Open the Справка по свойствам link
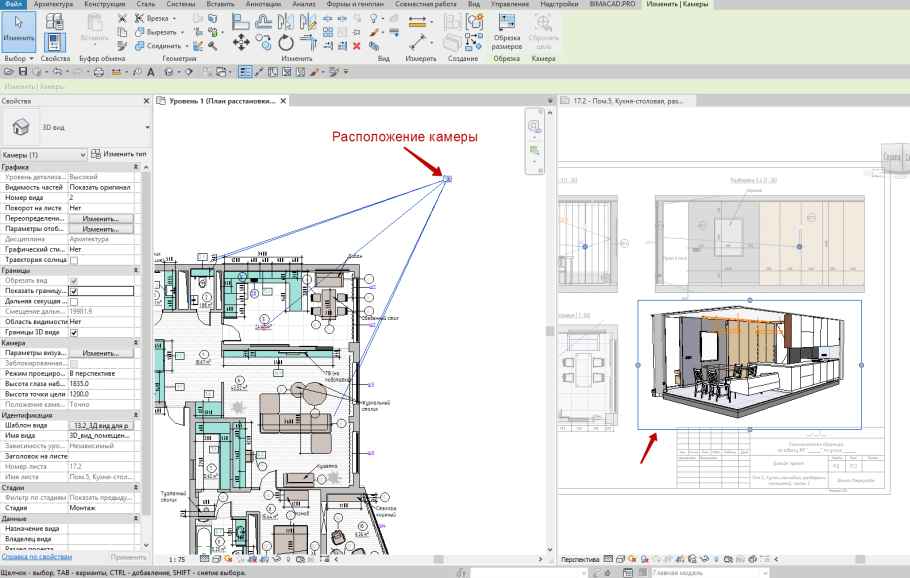The image size is (910, 578). (x=37, y=556)
